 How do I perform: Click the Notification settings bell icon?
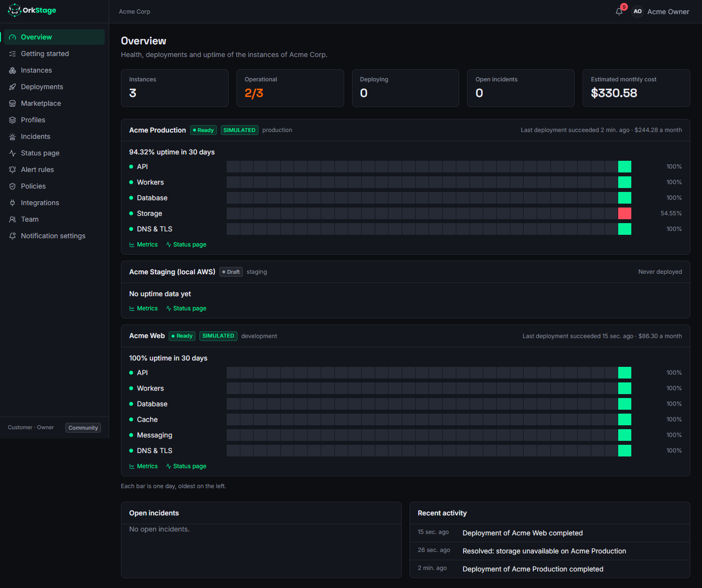[13, 236]
